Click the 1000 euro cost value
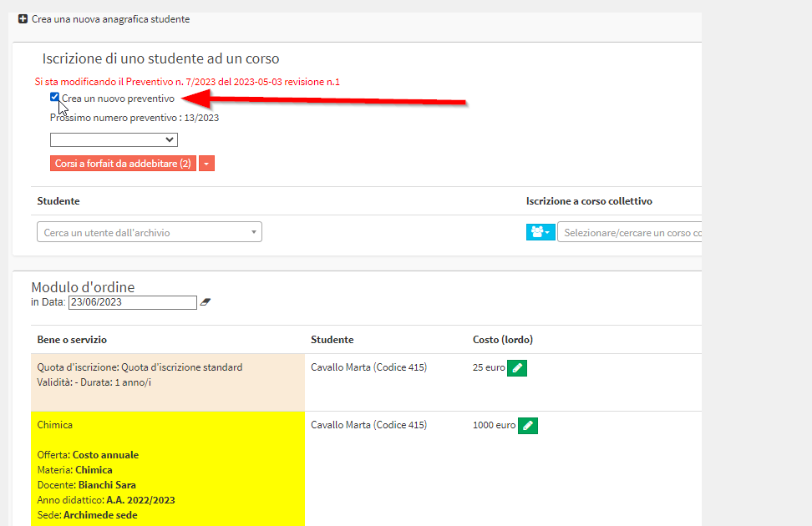This screenshot has height=526, width=812. (x=494, y=424)
